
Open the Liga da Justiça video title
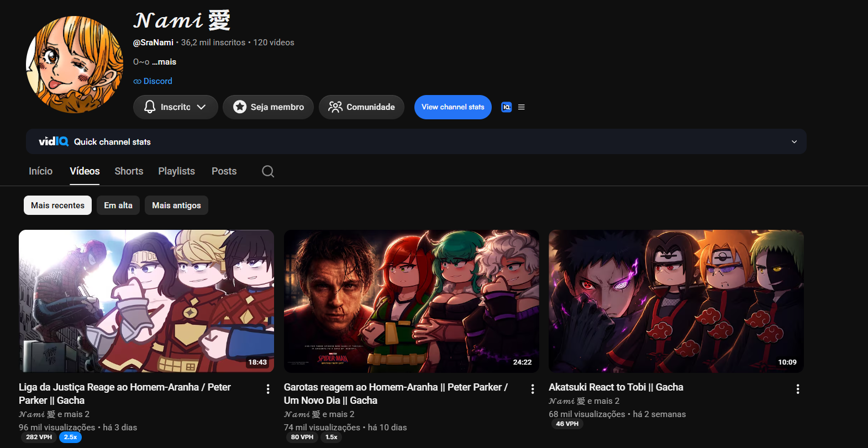[x=125, y=394]
